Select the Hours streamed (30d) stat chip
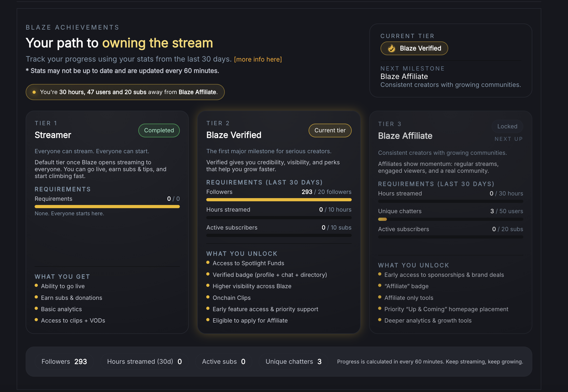Screen dimensions: 568x392 coord(144,362)
